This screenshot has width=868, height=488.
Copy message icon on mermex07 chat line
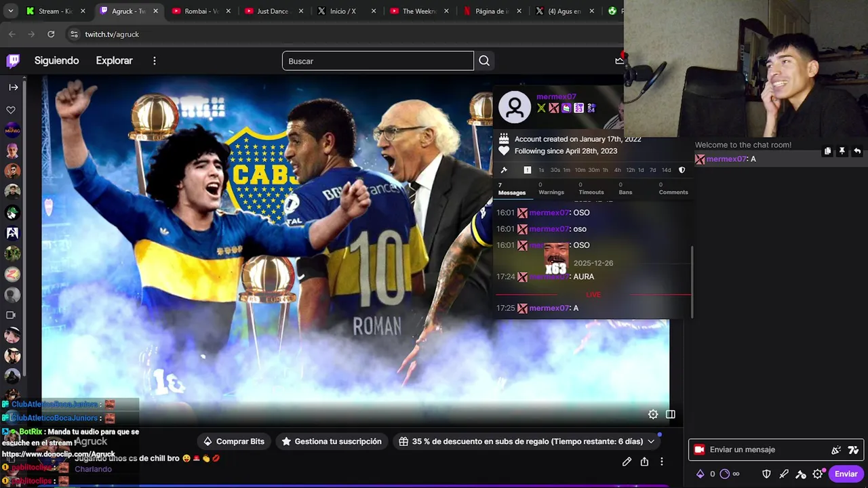(x=827, y=151)
